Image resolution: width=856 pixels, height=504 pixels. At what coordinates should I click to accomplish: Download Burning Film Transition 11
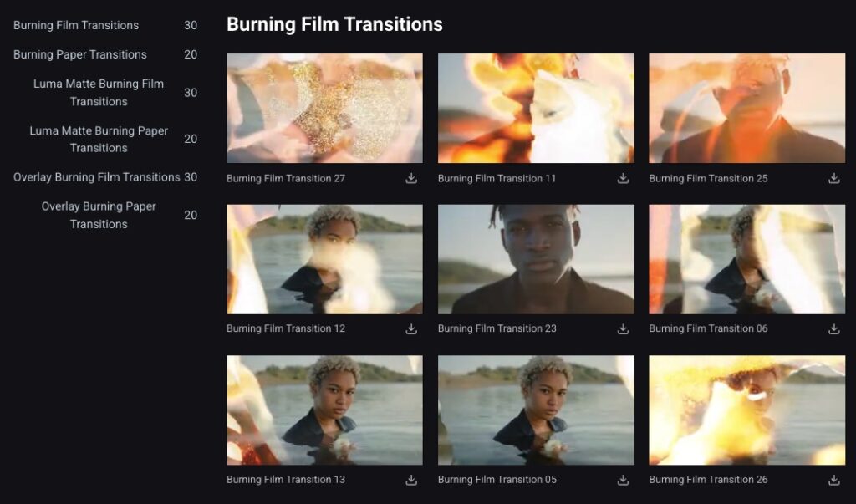[623, 179]
